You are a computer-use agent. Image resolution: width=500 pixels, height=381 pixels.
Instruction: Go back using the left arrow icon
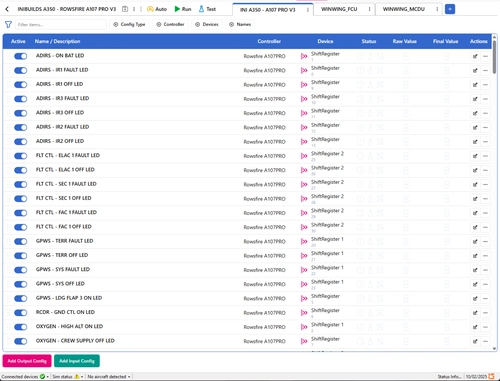[7, 9]
